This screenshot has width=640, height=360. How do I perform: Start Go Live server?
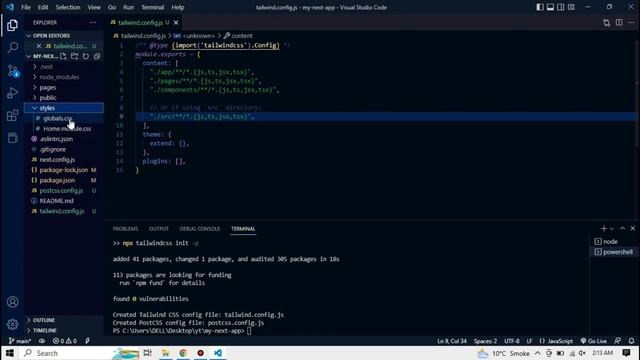click(x=594, y=341)
